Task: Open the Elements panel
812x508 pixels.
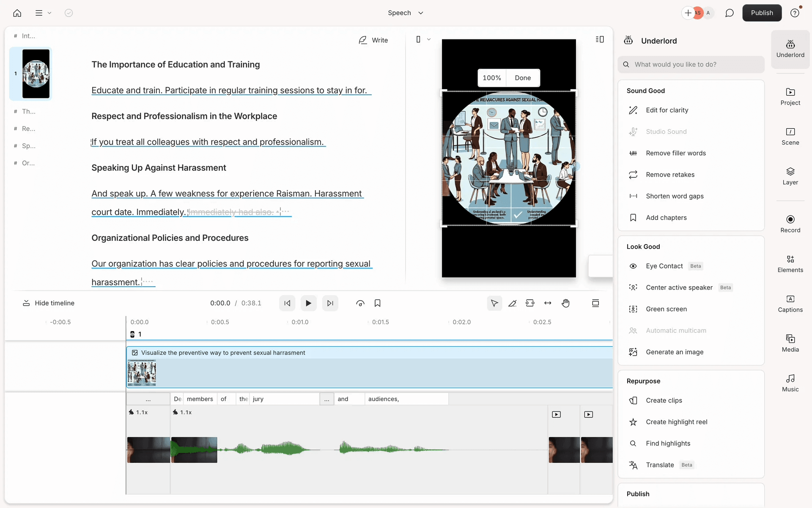Action: [790, 264]
